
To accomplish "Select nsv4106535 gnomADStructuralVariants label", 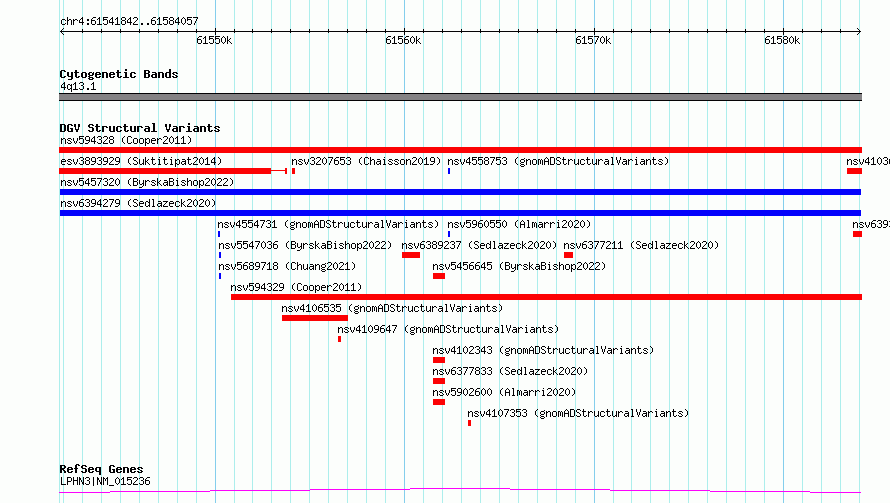I will tap(392, 308).
